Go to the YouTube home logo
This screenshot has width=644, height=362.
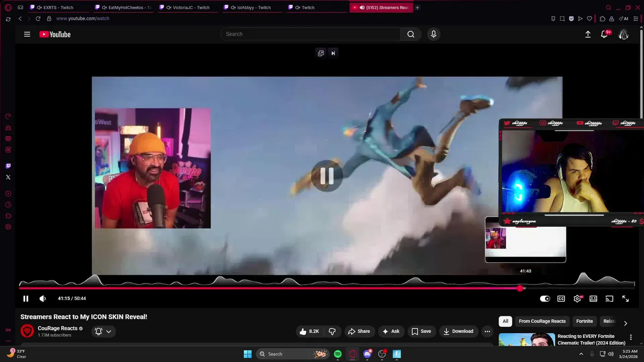coord(55,34)
